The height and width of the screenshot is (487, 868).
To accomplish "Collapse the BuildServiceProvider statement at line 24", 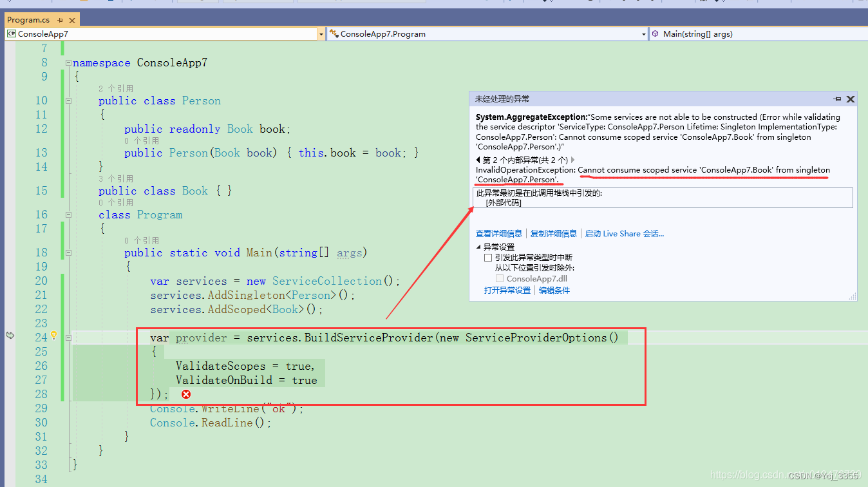I will point(68,337).
